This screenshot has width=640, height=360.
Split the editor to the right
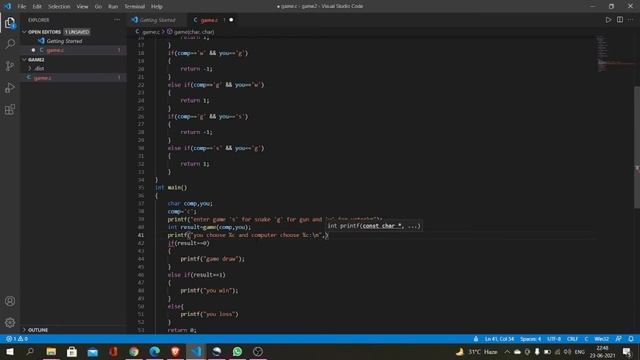tap(620, 20)
